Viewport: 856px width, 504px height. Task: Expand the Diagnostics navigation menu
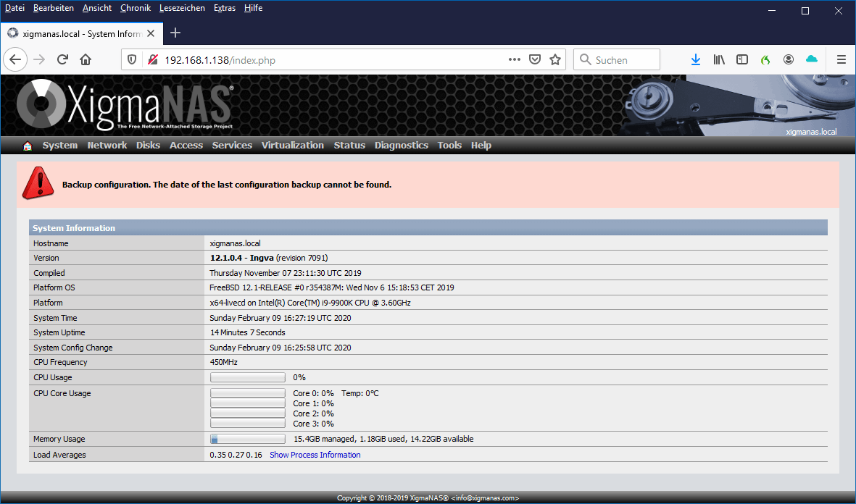(401, 146)
